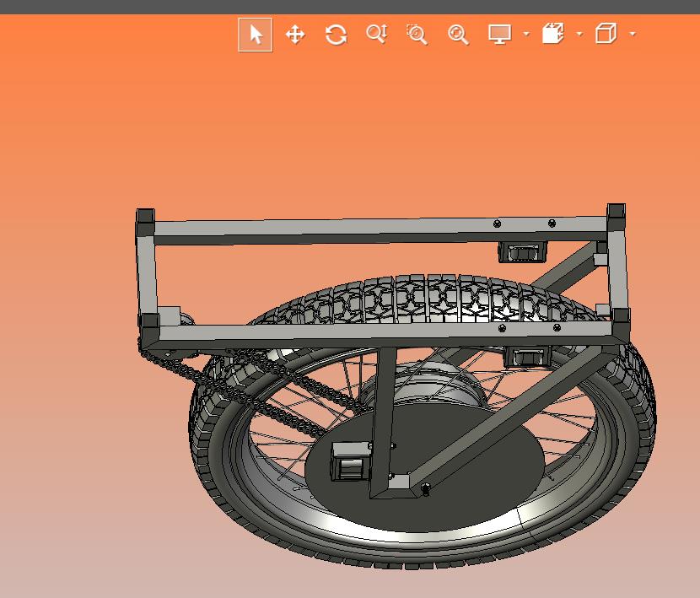Pick the Rotate view tool
Screen dimensions: 700x598
pos(337,35)
